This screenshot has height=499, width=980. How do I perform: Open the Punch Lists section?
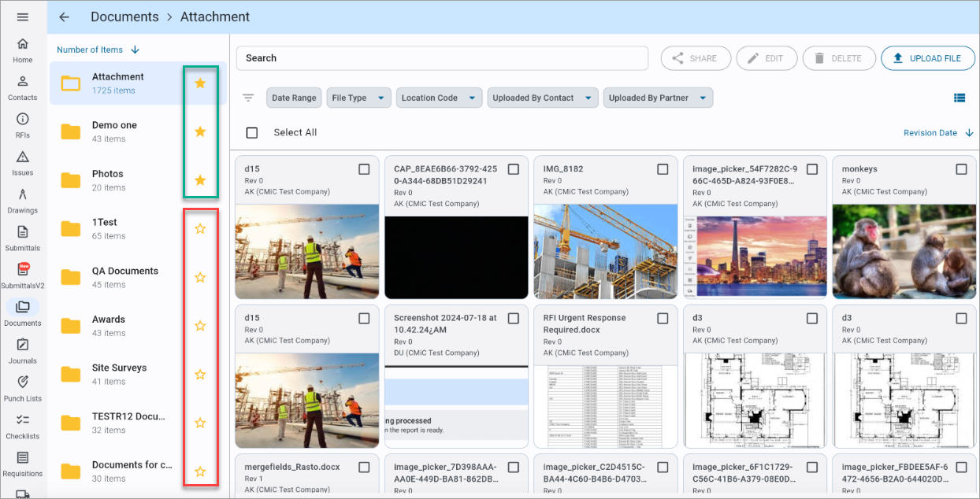(23, 391)
